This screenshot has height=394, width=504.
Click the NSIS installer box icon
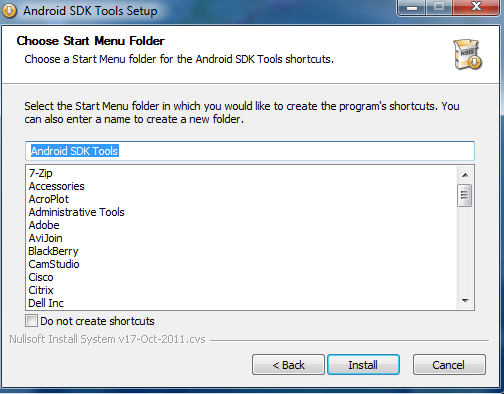tap(468, 54)
